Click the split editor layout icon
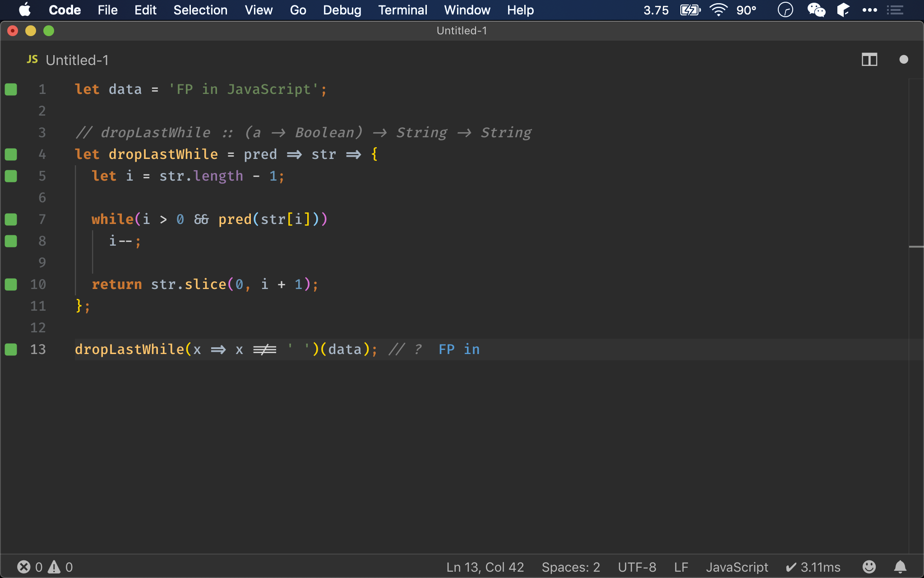Screen dimensions: 924x578 point(869,59)
